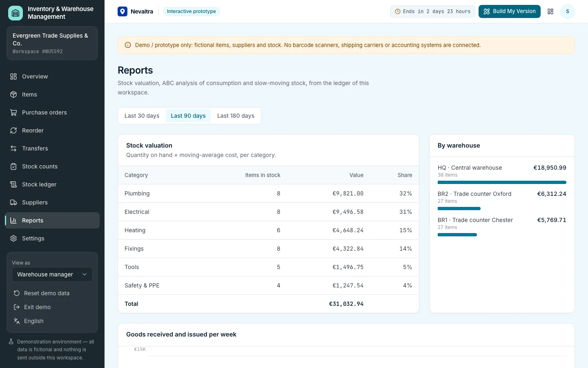This screenshot has height=368, width=588.
Task: Click the BR1 Trade counter Chester bar
Action: click(x=457, y=235)
